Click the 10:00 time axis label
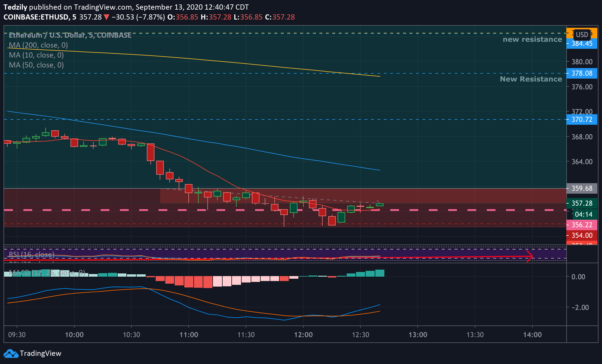This screenshot has height=364, width=602. pyautogui.click(x=74, y=335)
